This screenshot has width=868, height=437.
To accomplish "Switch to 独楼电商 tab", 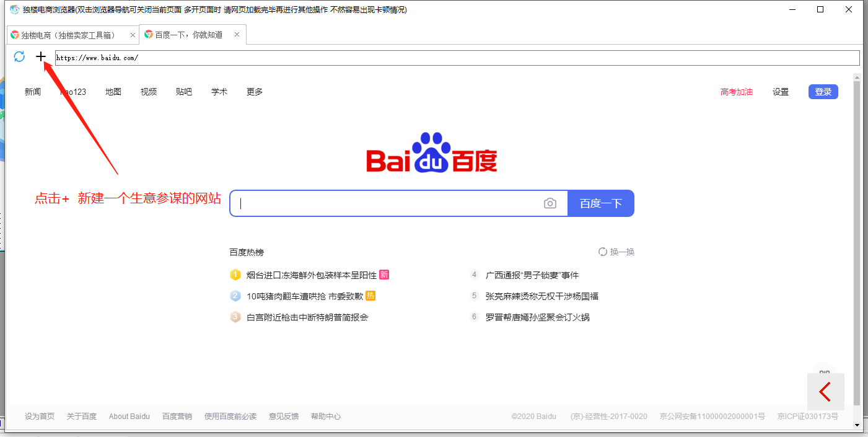I will 69,35.
